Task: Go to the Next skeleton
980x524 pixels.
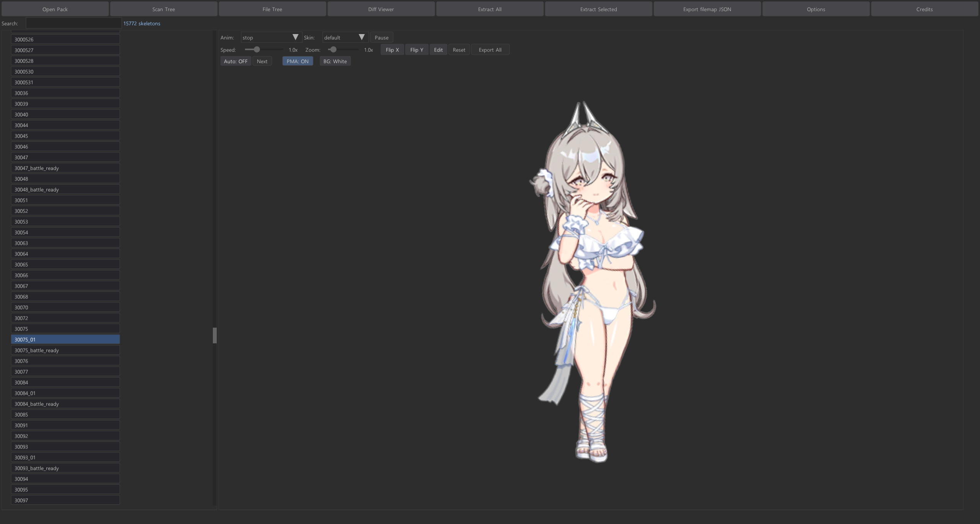Action: (x=262, y=61)
